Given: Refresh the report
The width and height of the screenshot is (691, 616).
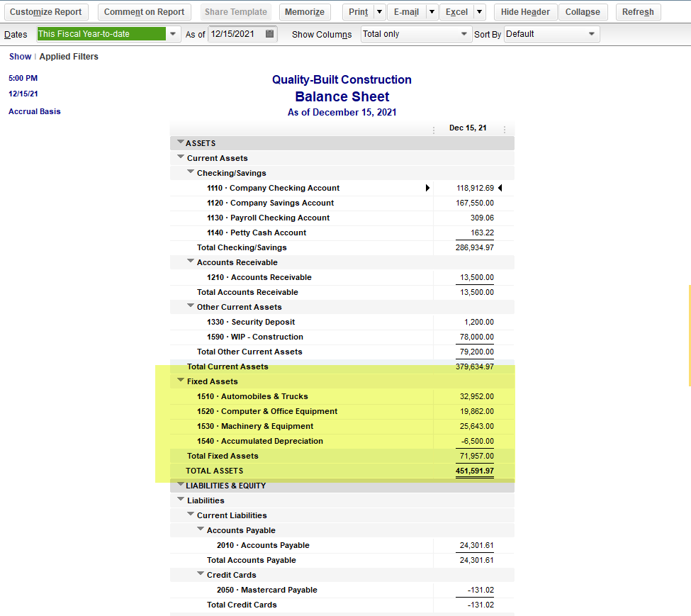Looking at the screenshot, I should click(x=638, y=12).
